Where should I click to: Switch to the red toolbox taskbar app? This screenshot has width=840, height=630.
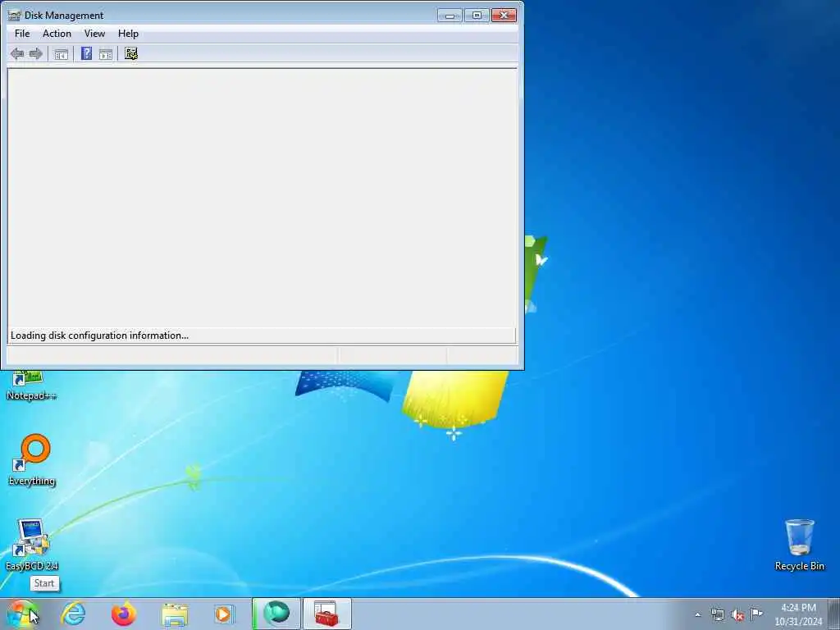pos(326,614)
